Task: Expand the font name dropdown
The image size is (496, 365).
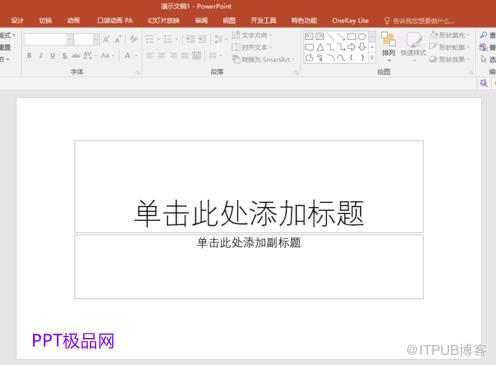Action: (69, 39)
